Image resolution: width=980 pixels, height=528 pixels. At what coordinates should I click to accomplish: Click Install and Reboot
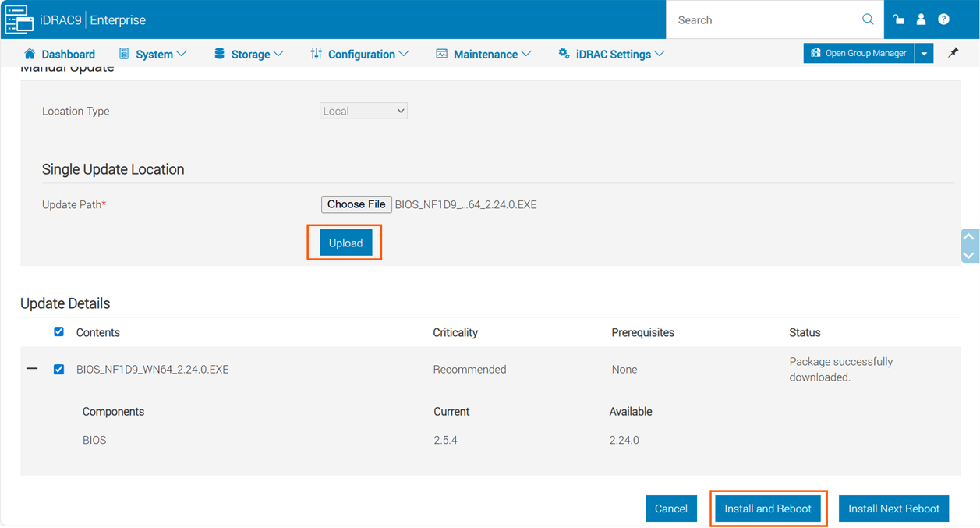pos(768,509)
